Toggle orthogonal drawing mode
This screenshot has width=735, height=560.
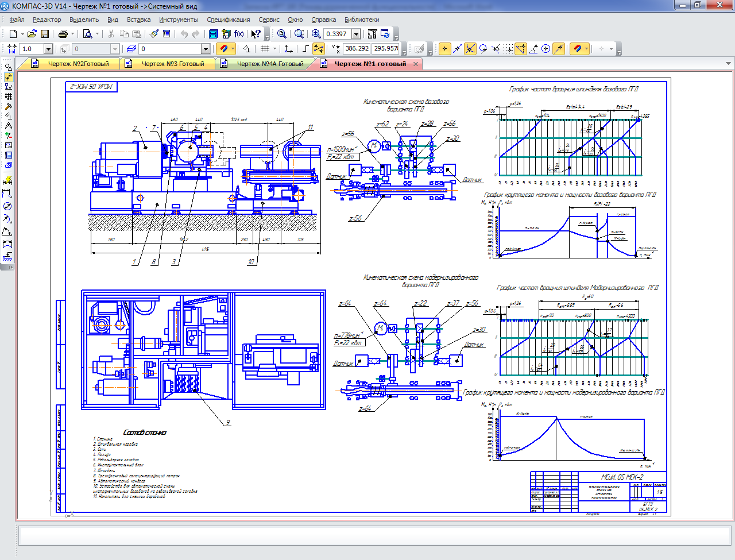tap(305, 49)
